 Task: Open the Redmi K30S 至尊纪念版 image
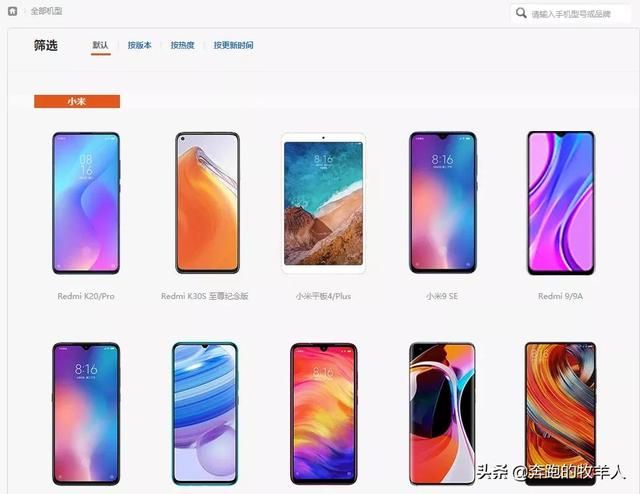click(207, 203)
